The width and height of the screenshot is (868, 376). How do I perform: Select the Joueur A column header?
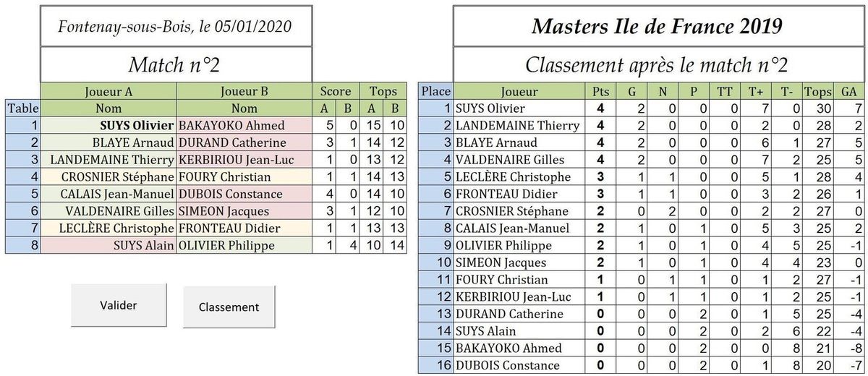point(109,91)
